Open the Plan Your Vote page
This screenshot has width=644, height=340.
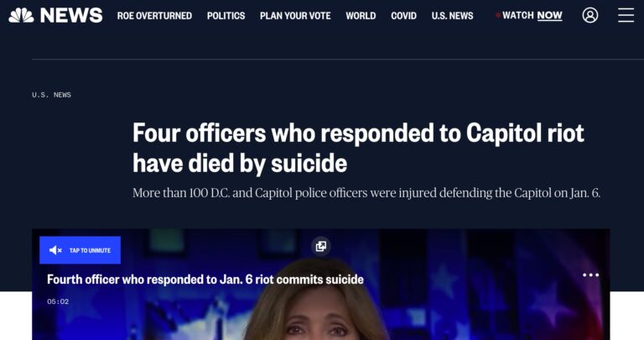click(x=295, y=16)
